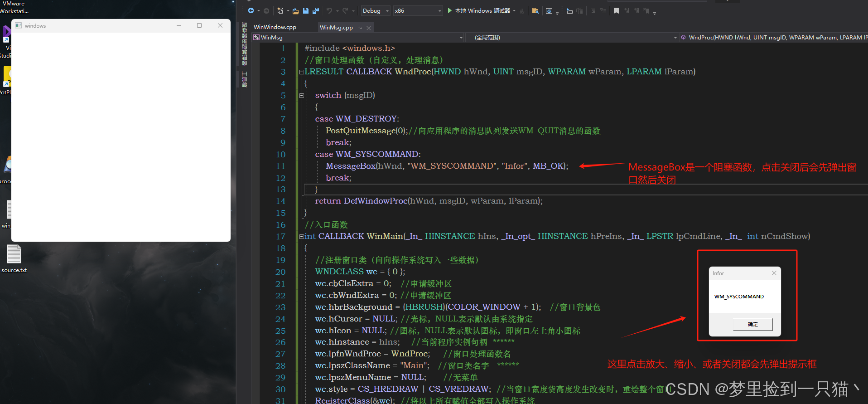Open the Undo history dropdown arrow

(337, 11)
